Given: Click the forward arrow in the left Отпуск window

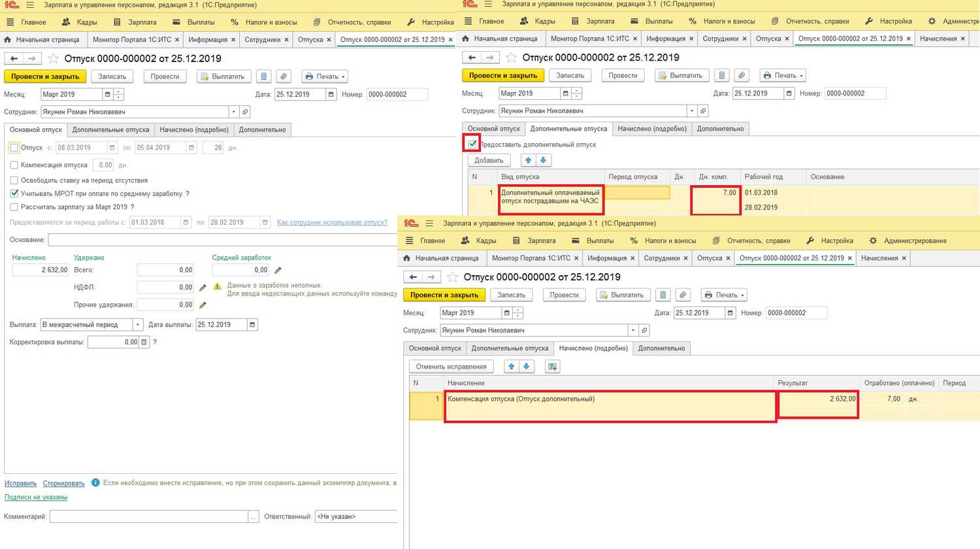Looking at the screenshot, I should 32,59.
